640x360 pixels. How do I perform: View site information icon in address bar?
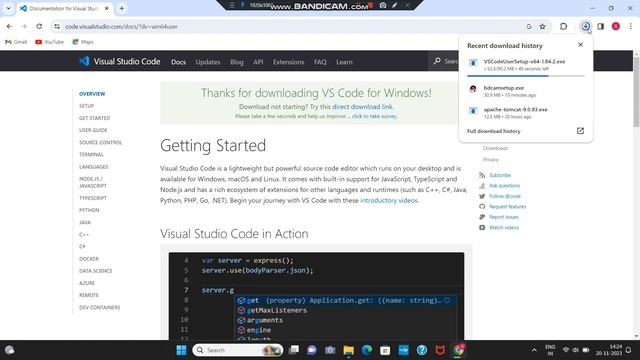point(57,27)
